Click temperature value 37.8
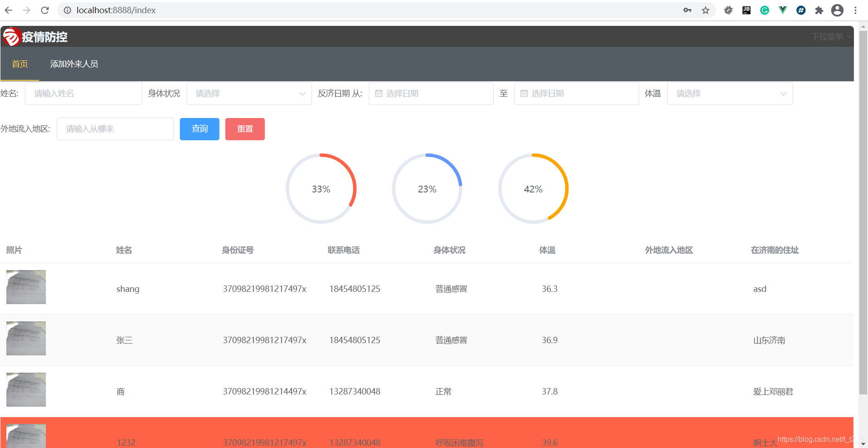Viewport: 868px width, 448px height. click(550, 392)
